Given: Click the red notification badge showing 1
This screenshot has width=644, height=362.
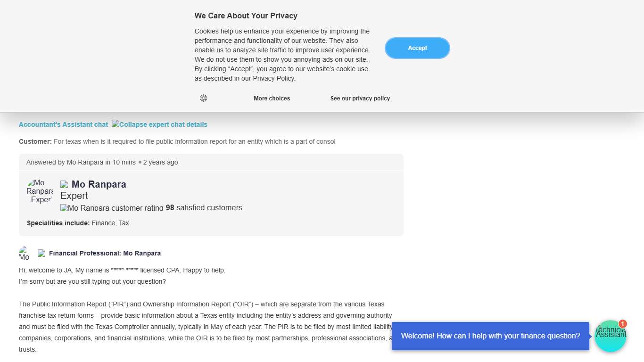Looking at the screenshot, I should point(623,324).
